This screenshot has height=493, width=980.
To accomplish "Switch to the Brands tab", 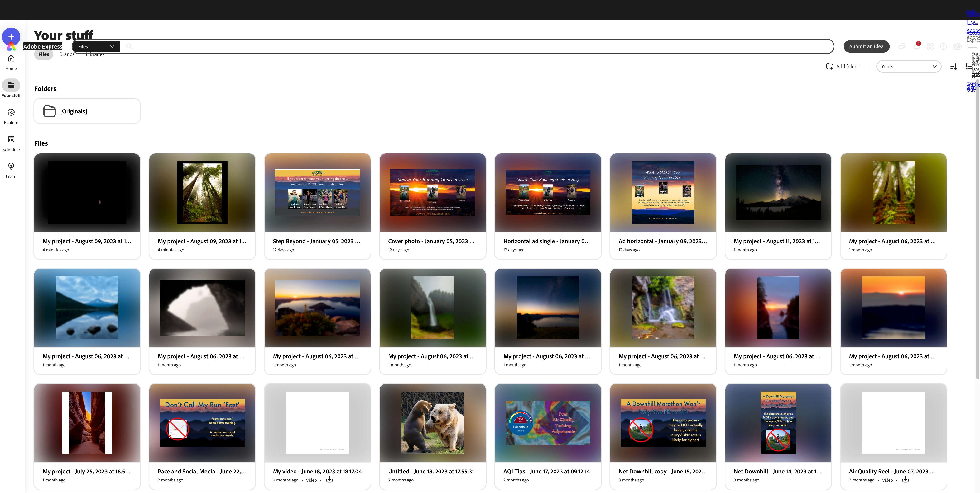I will (x=67, y=54).
